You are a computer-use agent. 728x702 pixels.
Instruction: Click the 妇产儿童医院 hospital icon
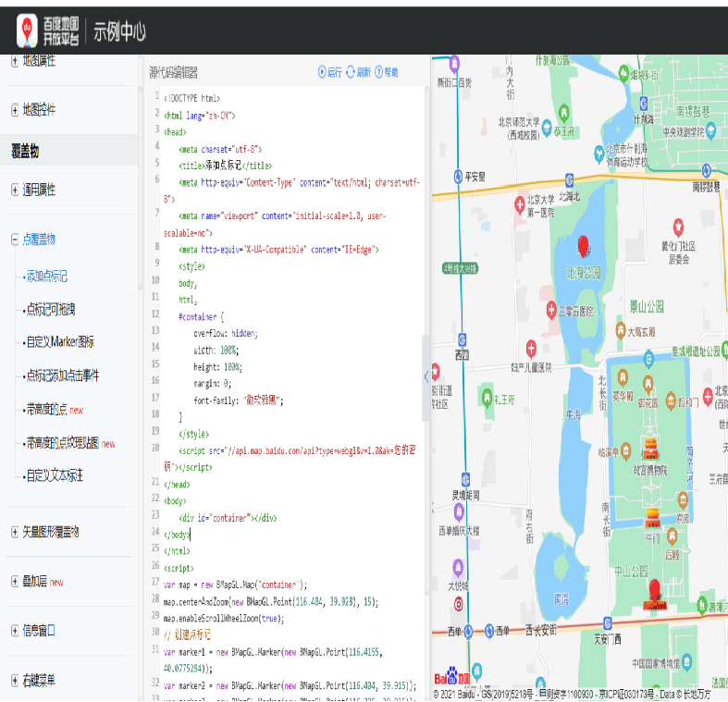531,348
